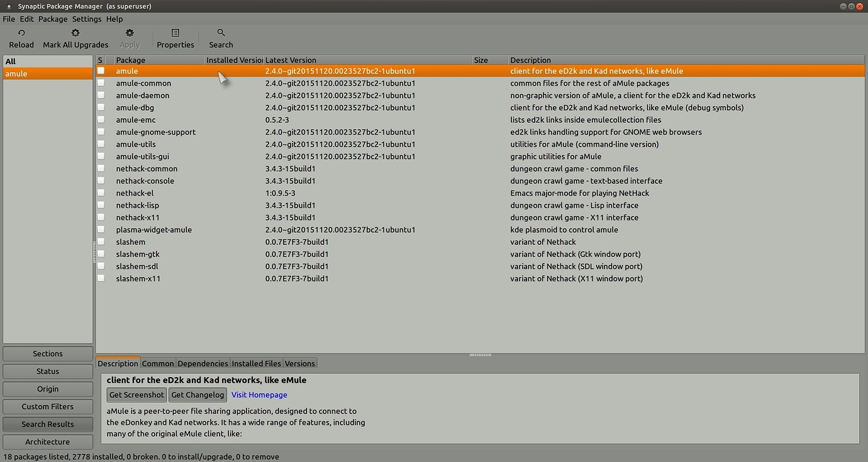
Task: Switch to the Common tab
Action: (x=158, y=363)
